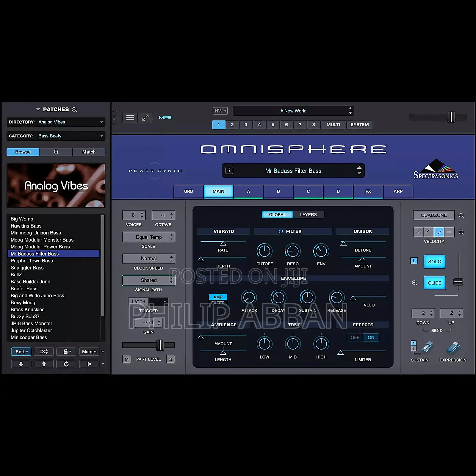Click the Browse button

click(x=23, y=152)
